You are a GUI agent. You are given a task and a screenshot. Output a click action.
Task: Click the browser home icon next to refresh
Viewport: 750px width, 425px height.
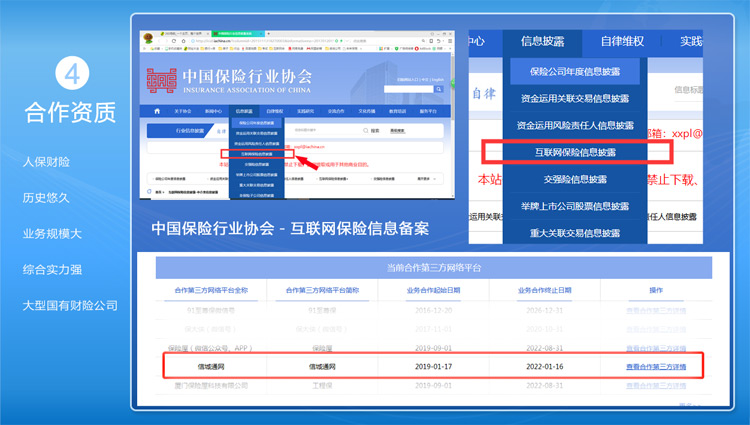pyautogui.click(x=184, y=41)
